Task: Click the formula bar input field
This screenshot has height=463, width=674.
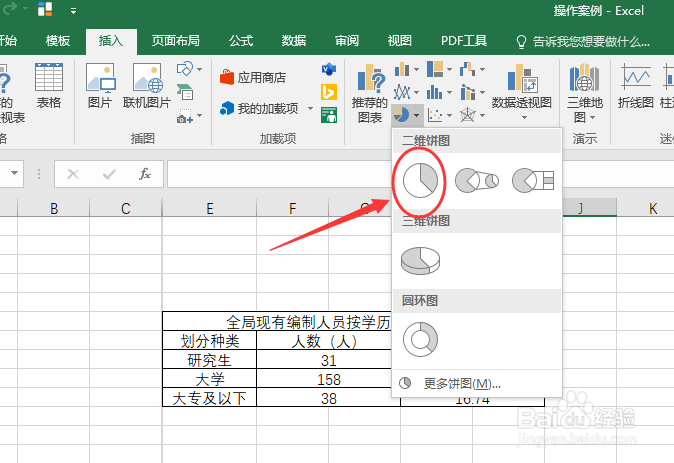Action: pyautogui.click(x=279, y=174)
